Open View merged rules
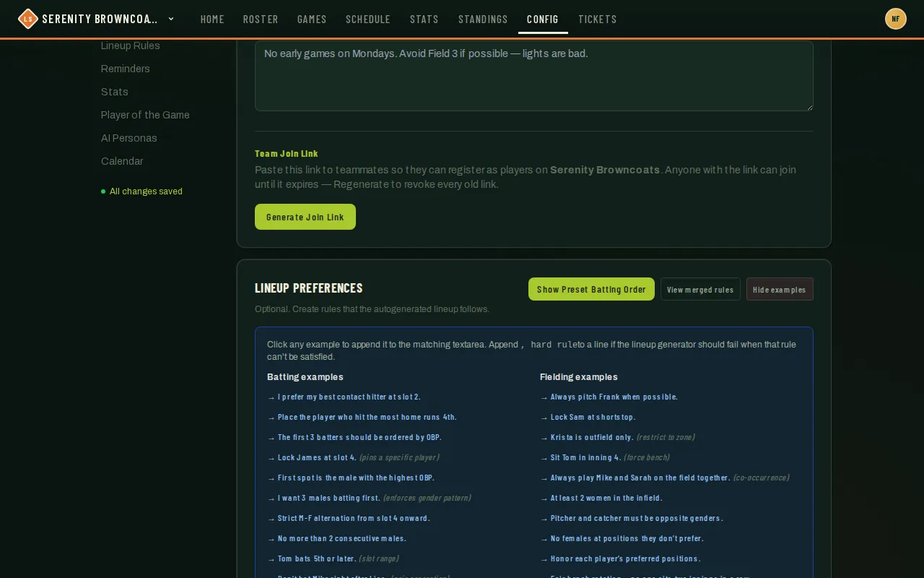This screenshot has width=924, height=578. tap(700, 289)
